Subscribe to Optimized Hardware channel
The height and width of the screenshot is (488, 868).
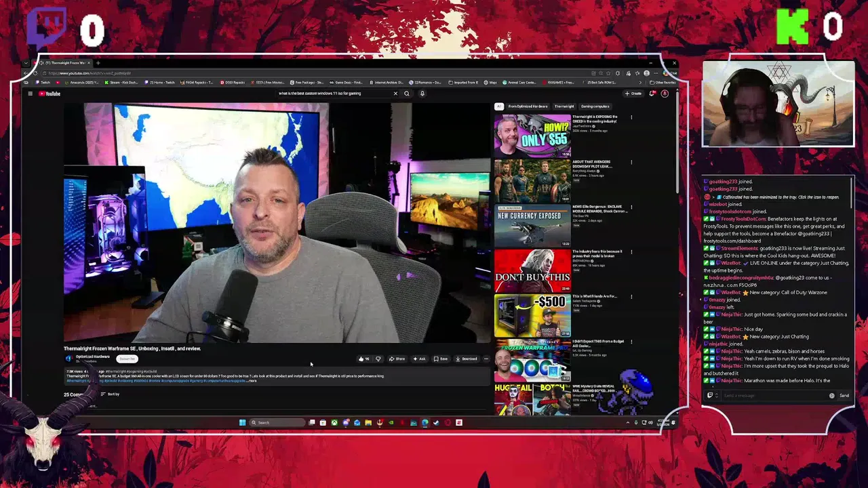pyautogui.click(x=127, y=359)
